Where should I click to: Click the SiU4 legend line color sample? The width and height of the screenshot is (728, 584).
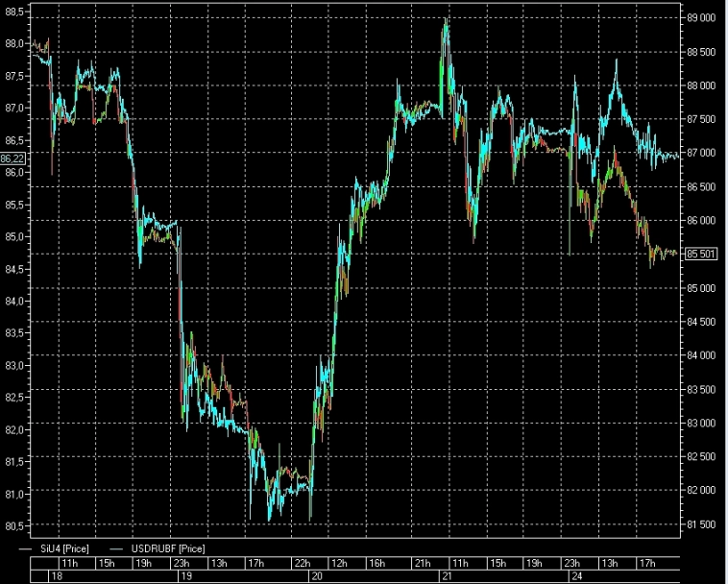pyautogui.click(x=25, y=549)
